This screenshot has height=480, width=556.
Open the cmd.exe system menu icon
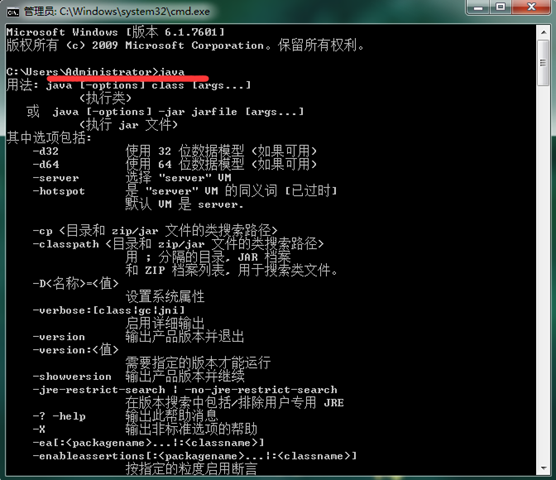(x=13, y=12)
